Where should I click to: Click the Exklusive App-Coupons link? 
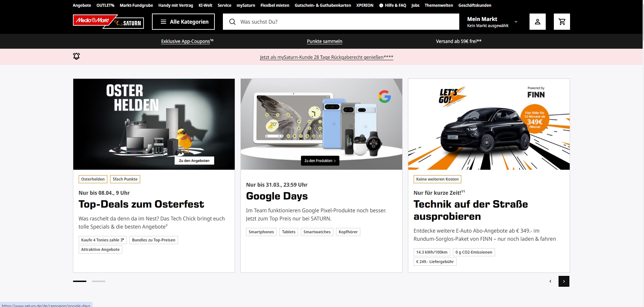point(187,41)
